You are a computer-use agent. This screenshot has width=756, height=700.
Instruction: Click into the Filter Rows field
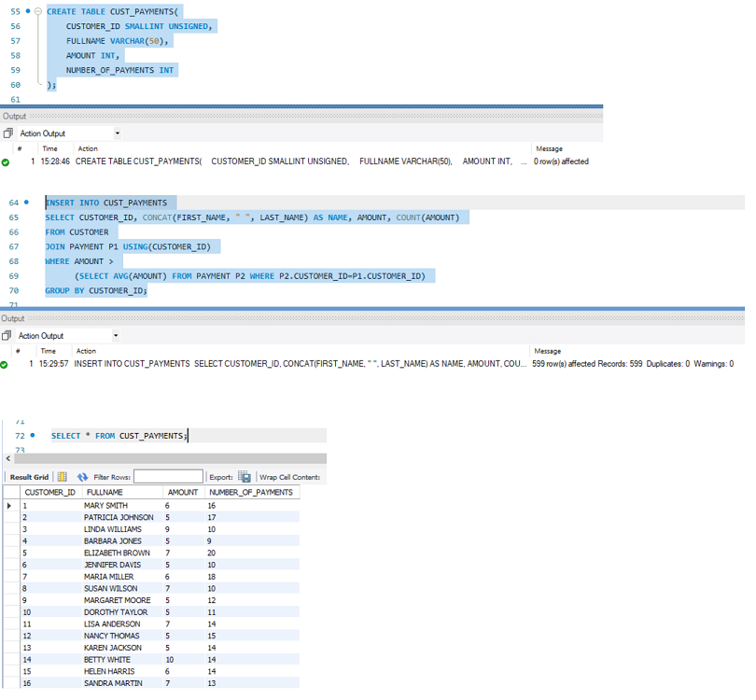pos(168,476)
